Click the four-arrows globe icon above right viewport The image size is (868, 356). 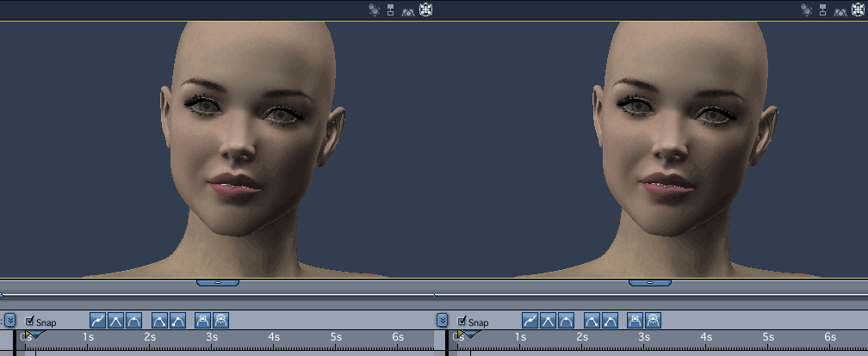[858, 9]
